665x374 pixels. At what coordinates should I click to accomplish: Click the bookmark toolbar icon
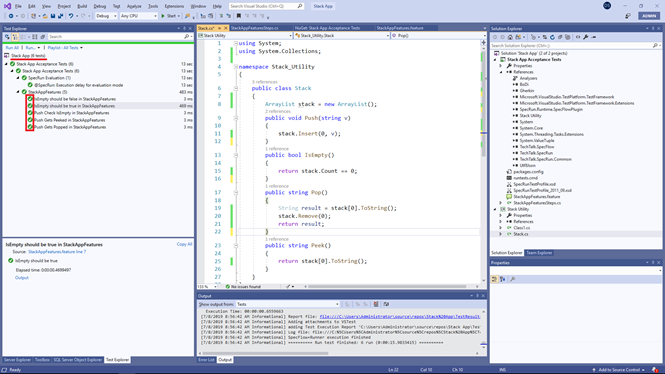238,16
